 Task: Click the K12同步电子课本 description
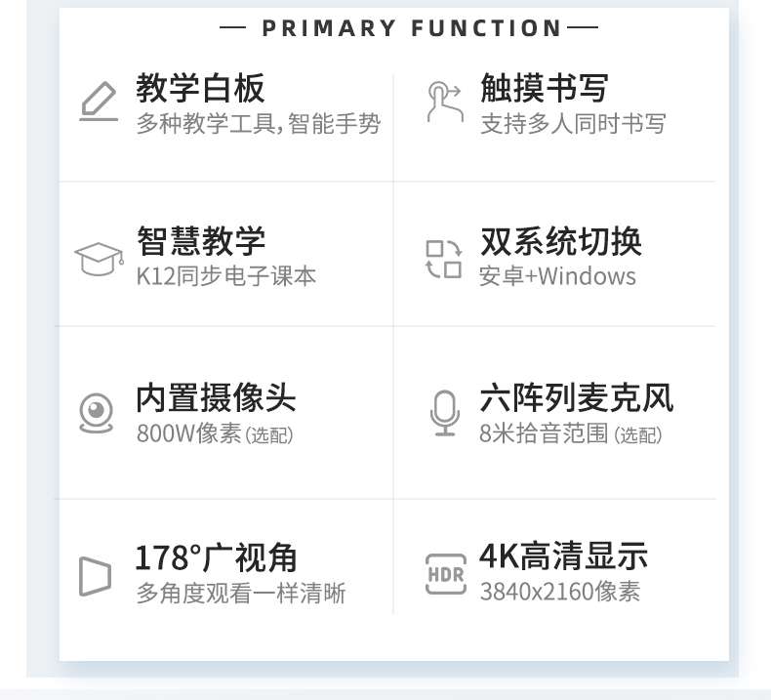tap(226, 276)
